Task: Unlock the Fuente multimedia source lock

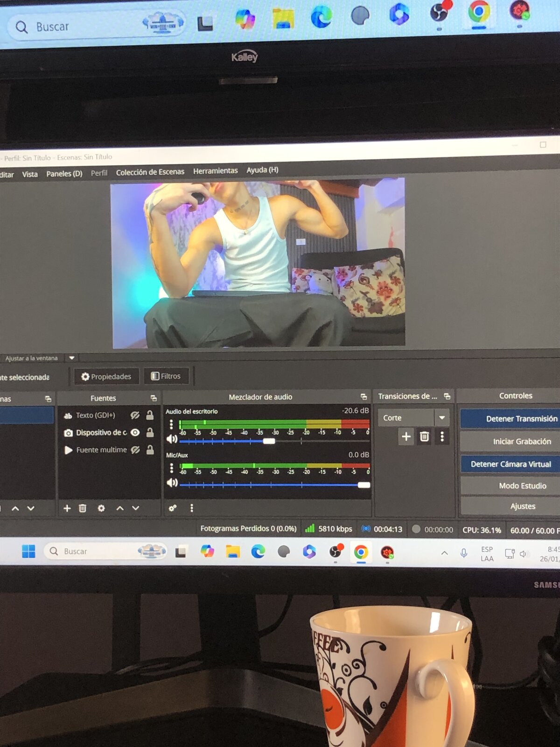Action: [150, 450]
